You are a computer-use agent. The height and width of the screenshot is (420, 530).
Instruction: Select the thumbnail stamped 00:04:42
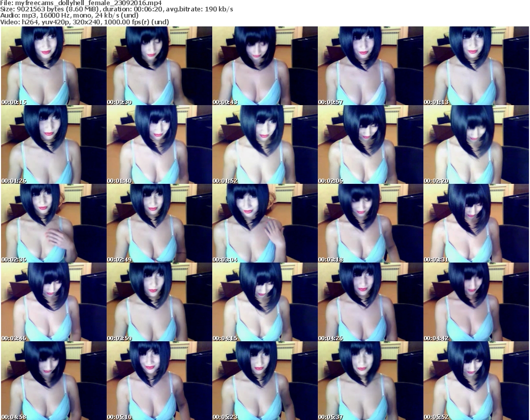[476, 302]
